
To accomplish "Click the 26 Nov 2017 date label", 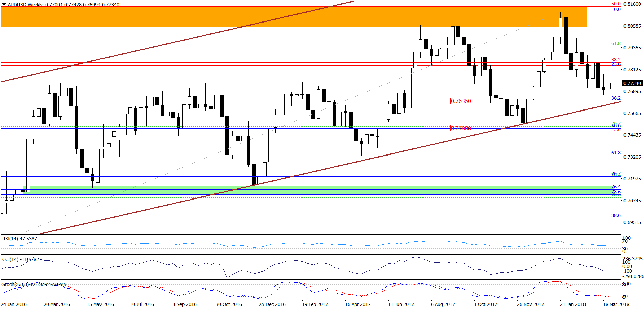I will click(530, 304).
